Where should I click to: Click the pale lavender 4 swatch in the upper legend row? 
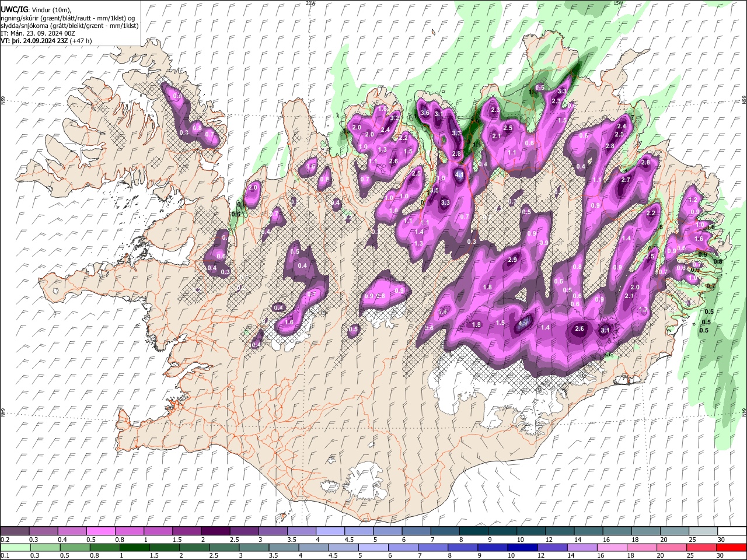pyautogui.click(x=330, y=531)
